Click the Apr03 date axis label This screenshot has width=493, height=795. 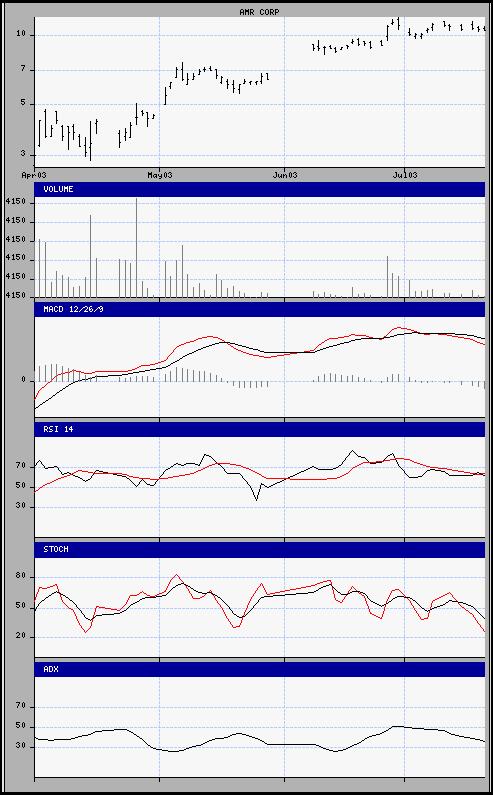tap(34, 175)
